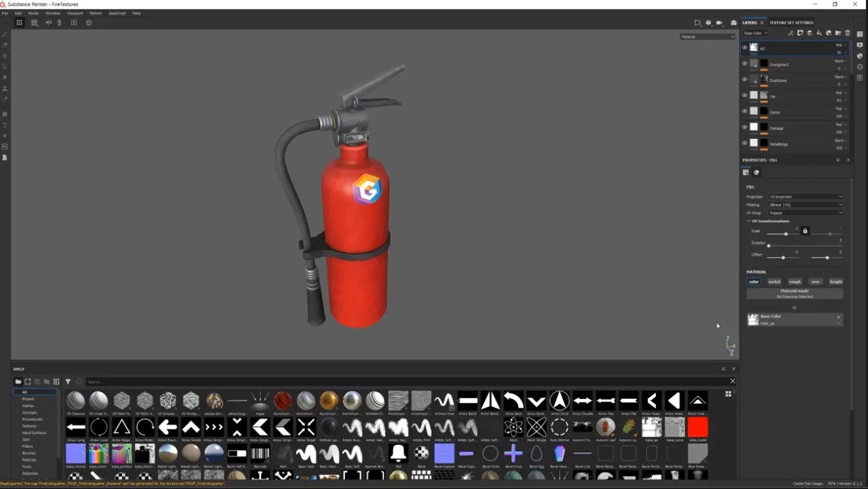Collapse the UV transformations section

pyautogui.click(x=748, y=221)
